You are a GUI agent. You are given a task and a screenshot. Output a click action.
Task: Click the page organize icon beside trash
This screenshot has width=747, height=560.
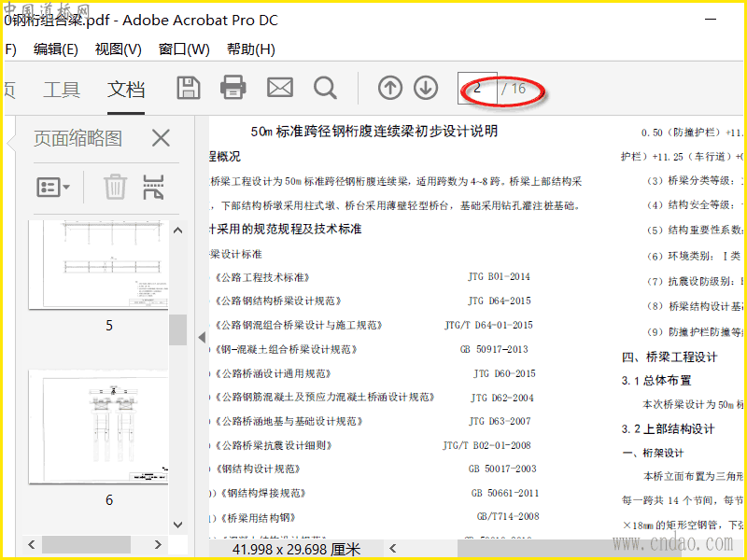[153, 187]
